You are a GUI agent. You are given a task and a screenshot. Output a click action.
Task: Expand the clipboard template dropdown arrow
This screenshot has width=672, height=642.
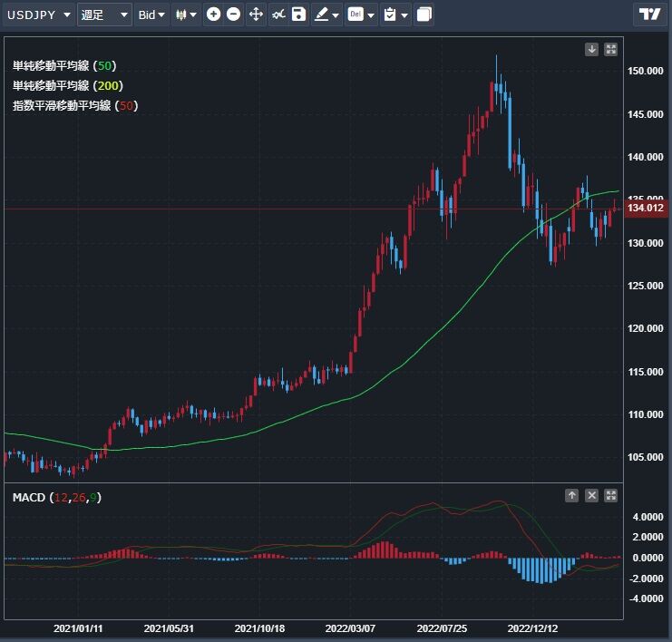point(404,15)
